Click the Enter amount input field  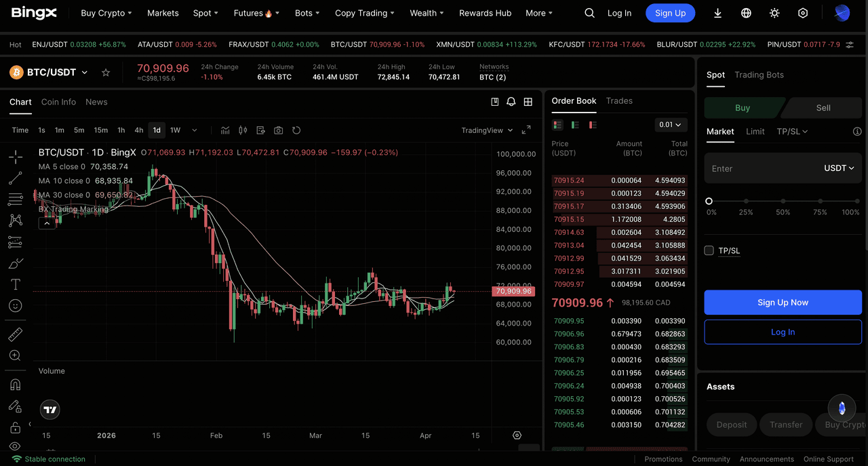tap(759, 168)
